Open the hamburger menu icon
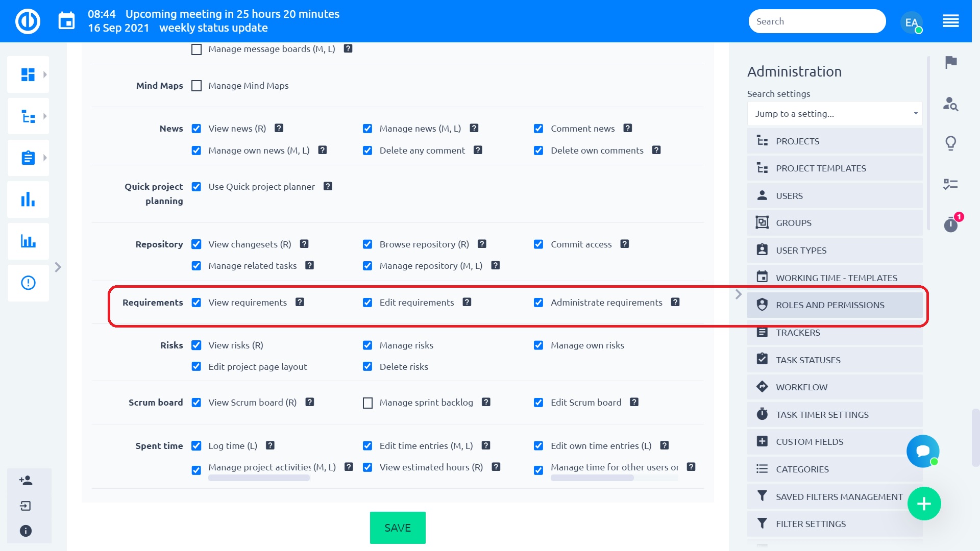Image resolution: width=980 pixels, height=551 pixels. pos(950,21)
